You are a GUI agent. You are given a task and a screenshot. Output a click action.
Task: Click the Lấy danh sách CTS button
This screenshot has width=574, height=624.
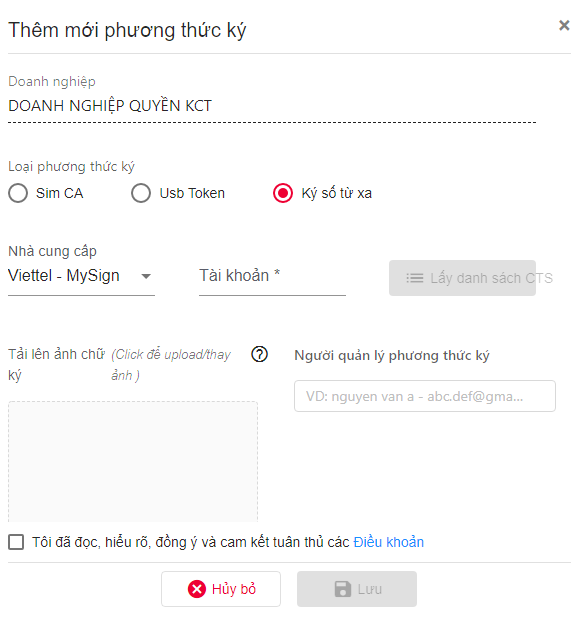462,278
